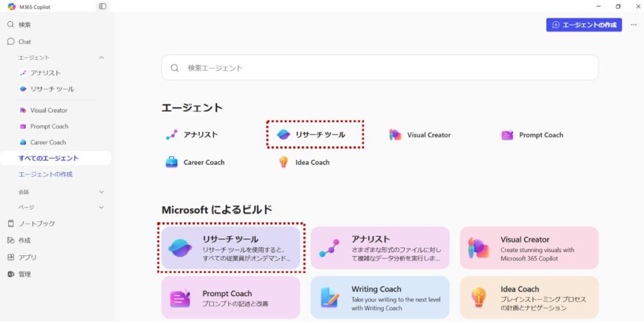
Task: Click the Idea Coach lightbulb icon in main list
Action: point(284,162)
